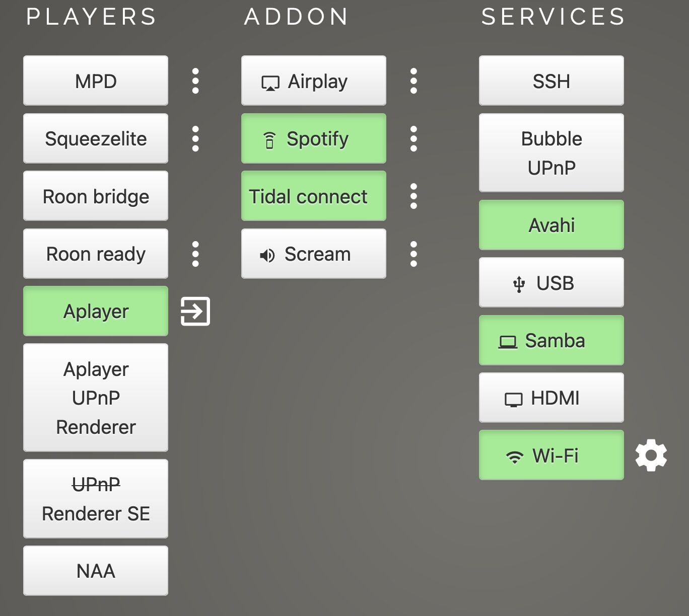Activate the MPD player
This screenshot has width=689, height=616.
pyautogui.click(x=96, y=81)
